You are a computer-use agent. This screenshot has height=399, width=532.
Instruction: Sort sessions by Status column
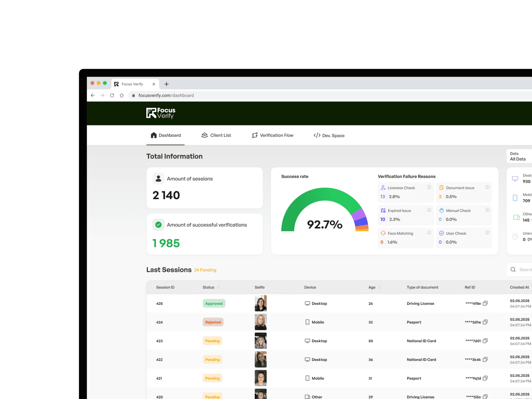(218, 287)
